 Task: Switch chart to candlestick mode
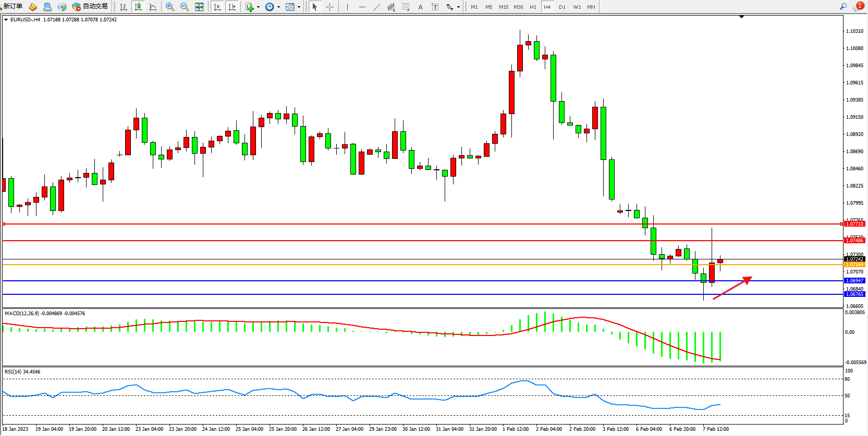138,7
